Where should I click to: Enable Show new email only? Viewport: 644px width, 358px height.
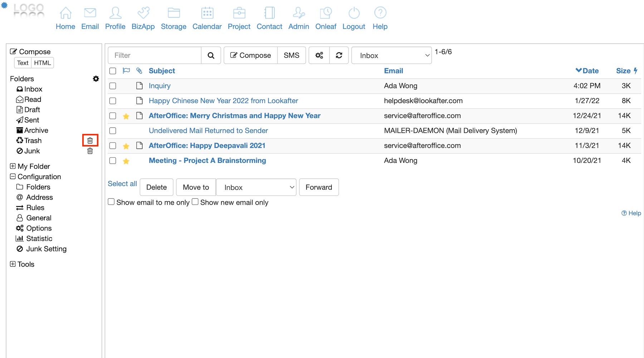click(195, 202)
